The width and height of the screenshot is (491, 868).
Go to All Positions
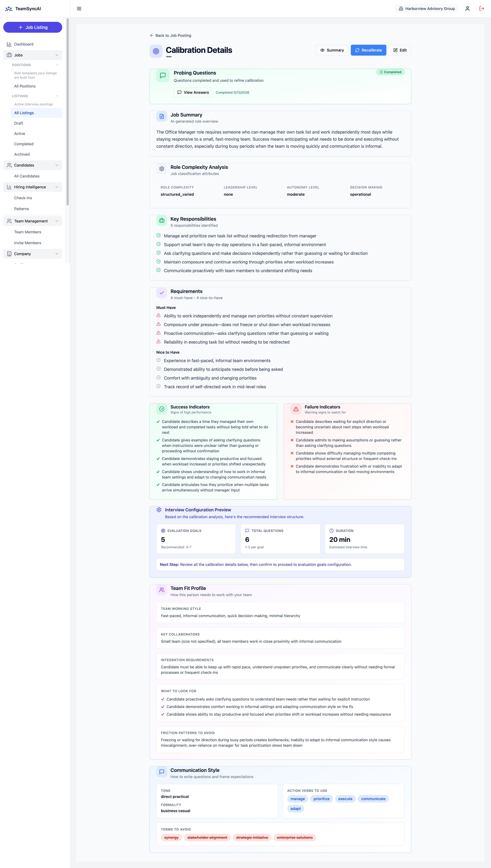[36, 86]
